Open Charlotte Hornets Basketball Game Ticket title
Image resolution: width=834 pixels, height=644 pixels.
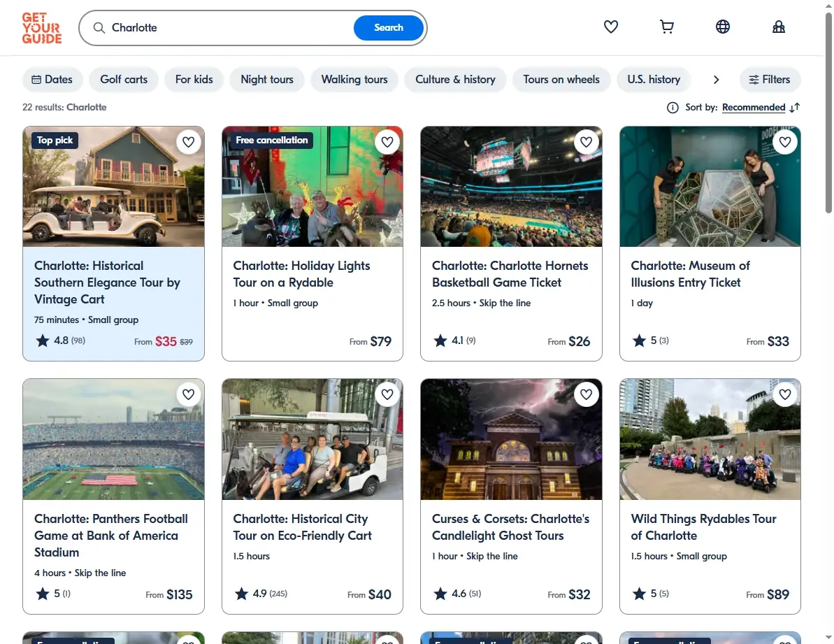pos(510,274)
